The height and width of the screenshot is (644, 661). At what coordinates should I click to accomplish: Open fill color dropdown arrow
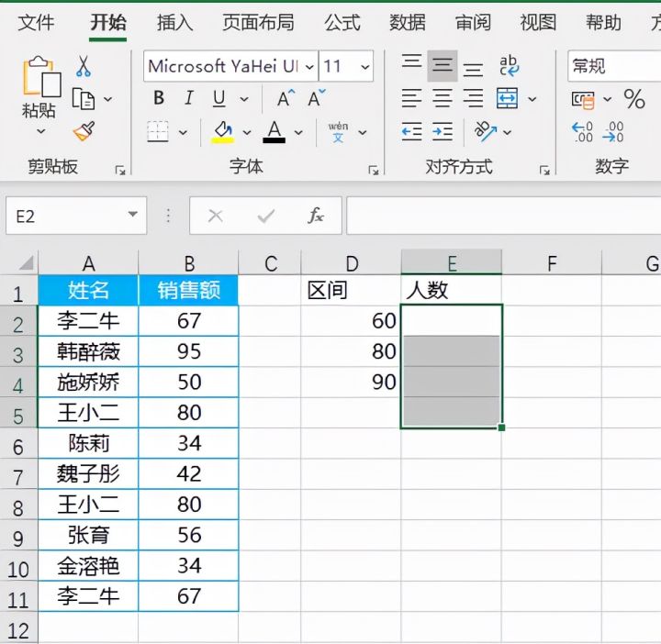(x=247, y=133)
